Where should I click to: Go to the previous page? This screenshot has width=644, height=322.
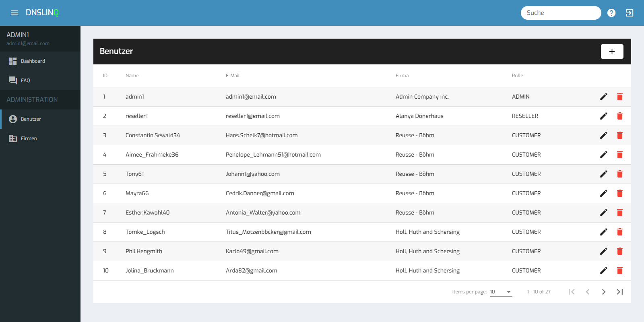(x=588, y=292)
